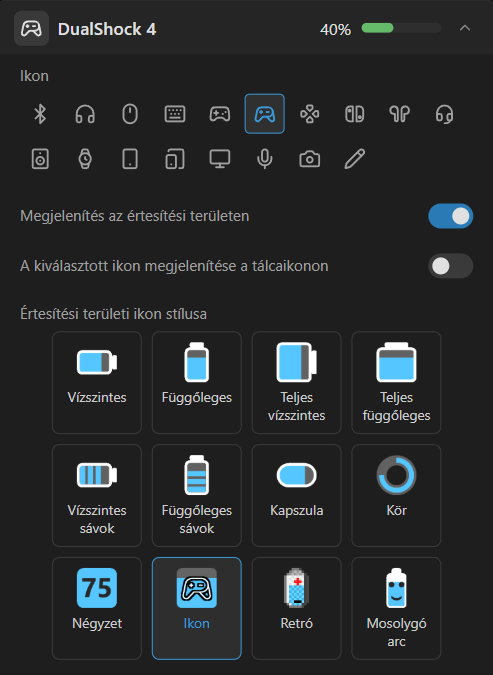Select the Kör circle style

click(x=397, y=495)
